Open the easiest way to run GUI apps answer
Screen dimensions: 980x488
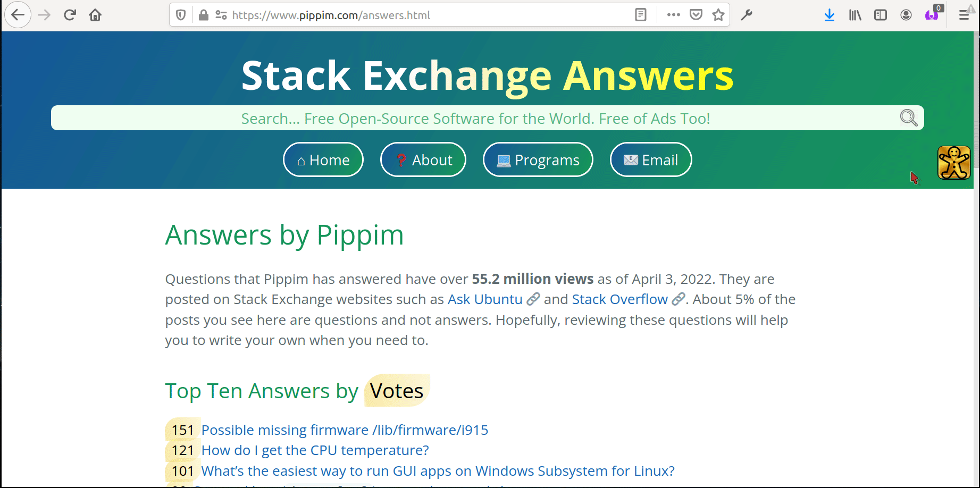[438, 471]
